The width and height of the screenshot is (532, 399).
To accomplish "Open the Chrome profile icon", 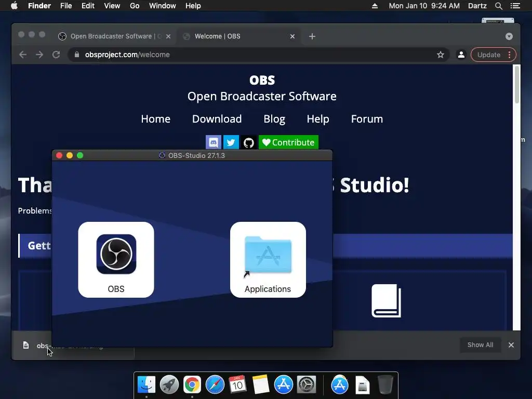I will tap(461, 55).
